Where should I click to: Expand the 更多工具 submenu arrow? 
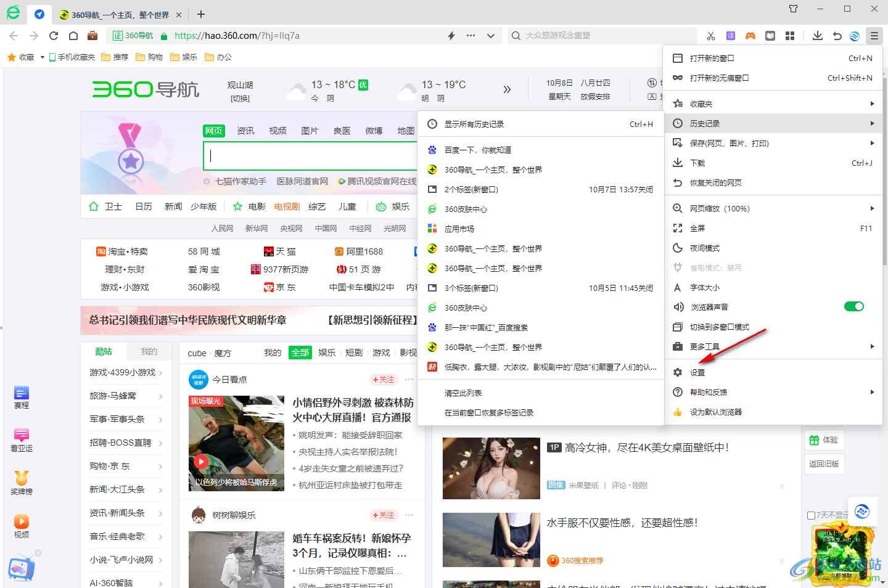tap(872, 346)
